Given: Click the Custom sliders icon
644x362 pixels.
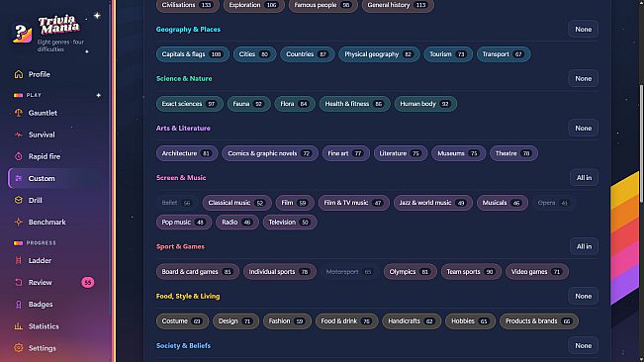Looking at the screenshot, I should click(x=19, y=179).
